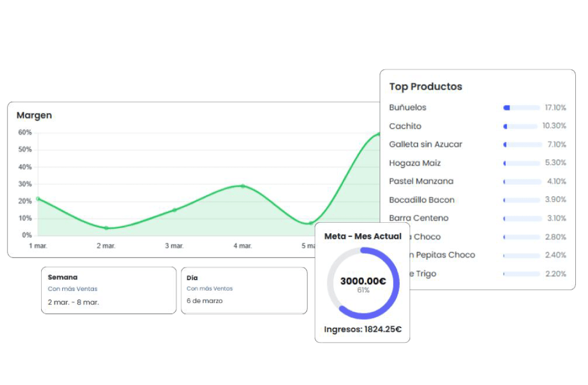Click the 3000.00€ goal amount
The width and height of the screenshot is (588, 385).
(363, 281)
